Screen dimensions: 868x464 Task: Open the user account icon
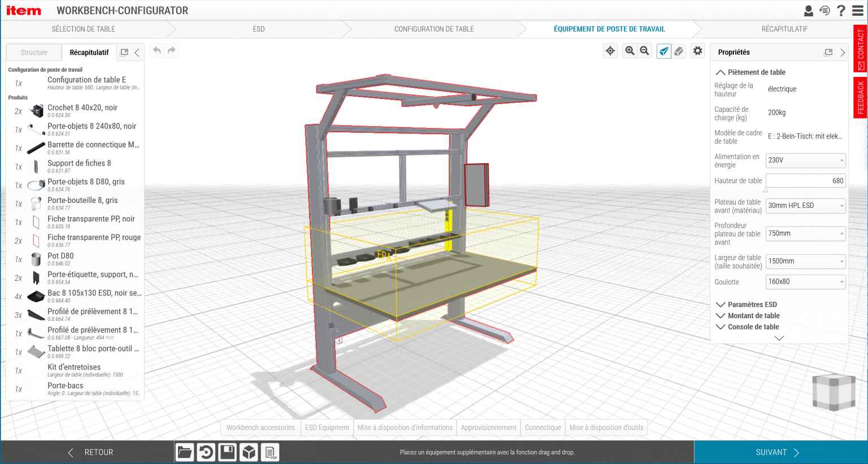809,11
